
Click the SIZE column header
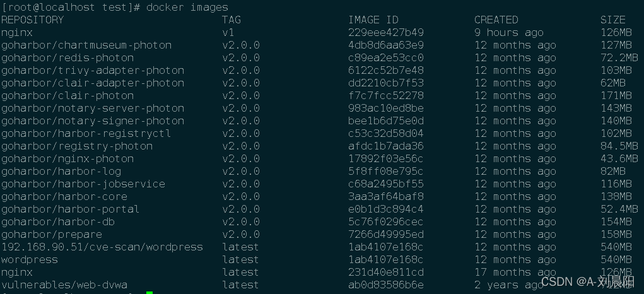613,20
